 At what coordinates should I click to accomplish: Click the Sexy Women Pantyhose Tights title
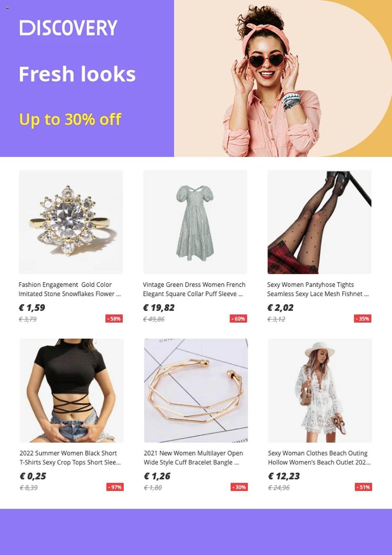318,289
